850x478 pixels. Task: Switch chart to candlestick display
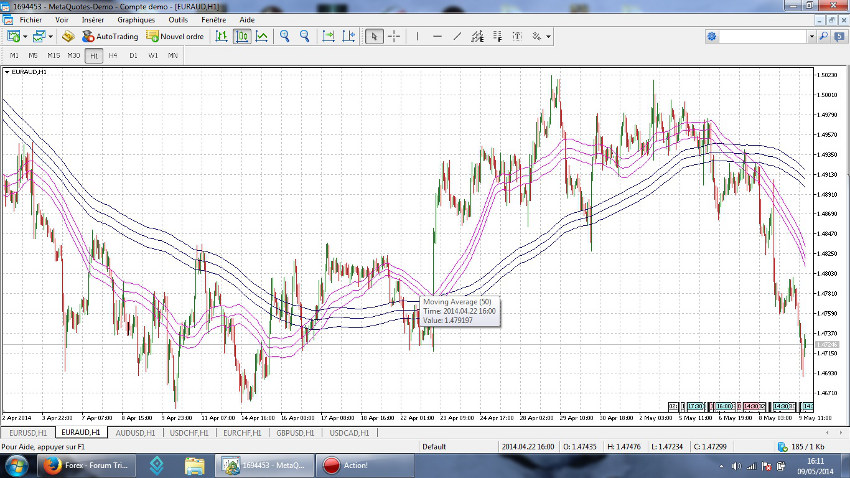click(x=242, y=36)
